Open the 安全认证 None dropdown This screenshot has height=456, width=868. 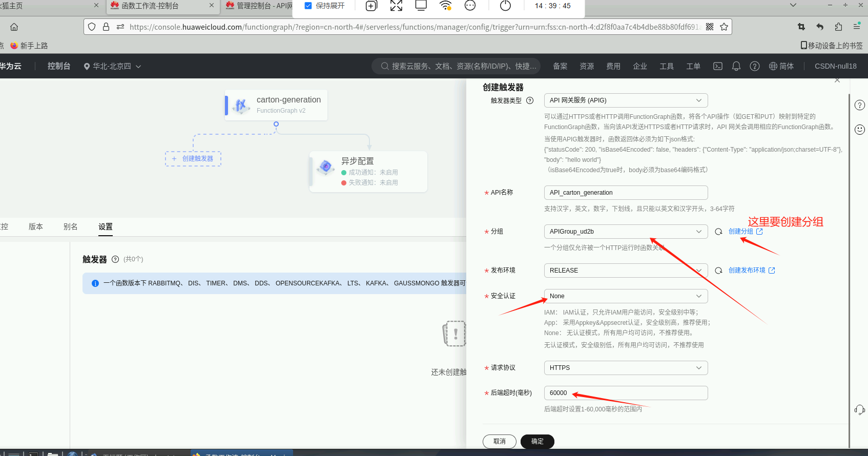pyautogui.click(x=626, y=296)
